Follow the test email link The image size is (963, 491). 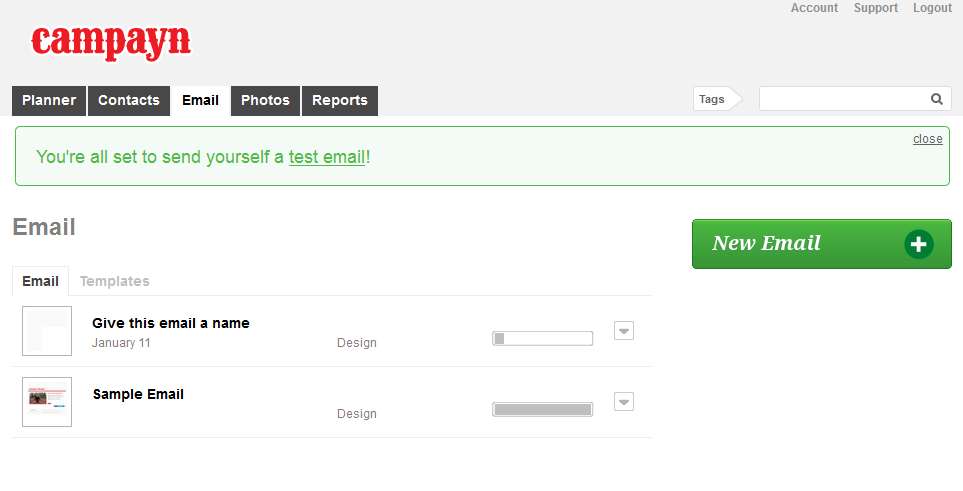coord(327,157)
